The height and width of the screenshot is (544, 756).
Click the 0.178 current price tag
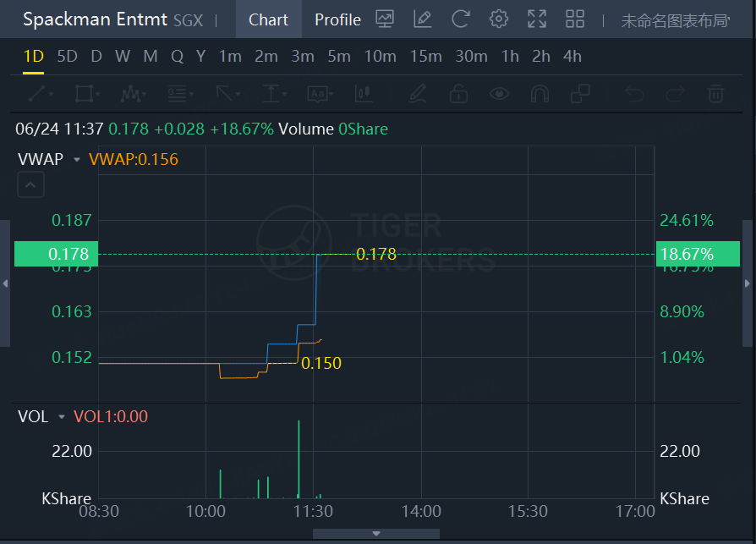point(56,254)
